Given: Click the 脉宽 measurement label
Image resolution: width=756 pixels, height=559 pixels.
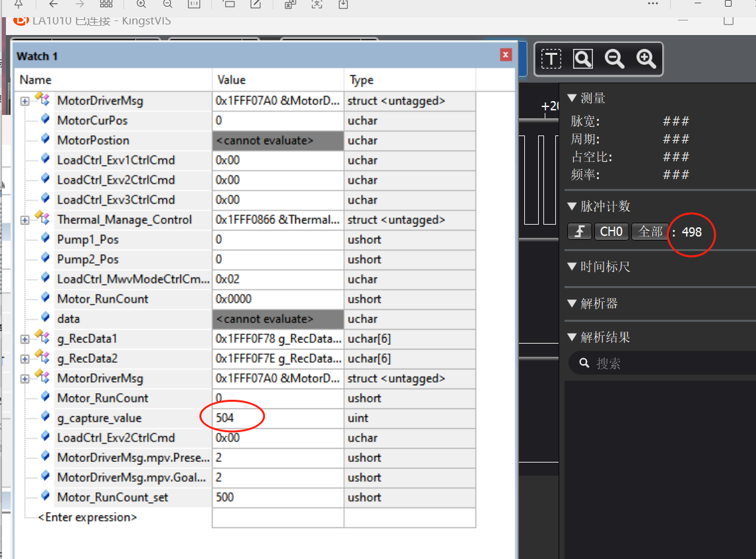Looking at the screenshot, I should click(585, 121).
